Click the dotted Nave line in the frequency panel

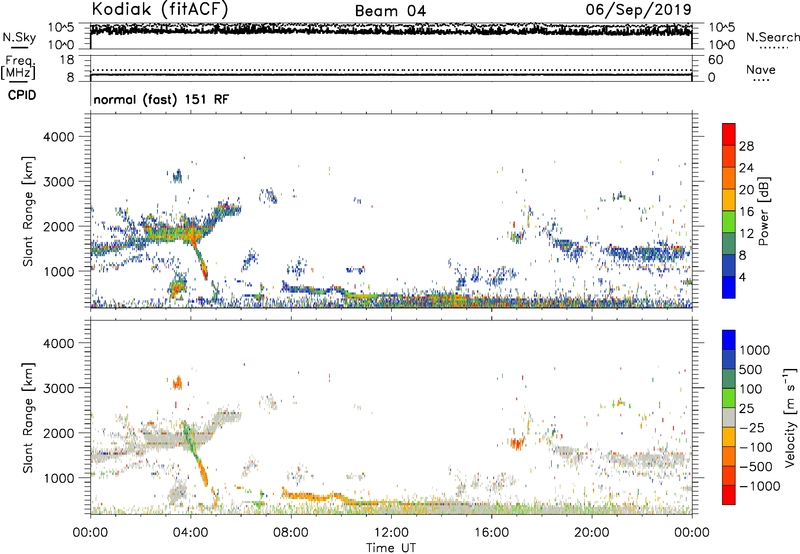[x=391, y=70]
